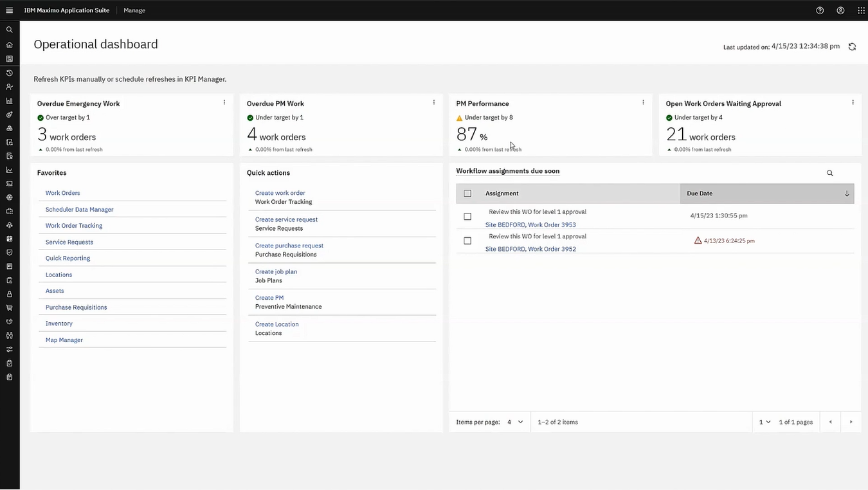Open Work Order Tracking favorite
The image size is (868, 490).
coord(74,226)
